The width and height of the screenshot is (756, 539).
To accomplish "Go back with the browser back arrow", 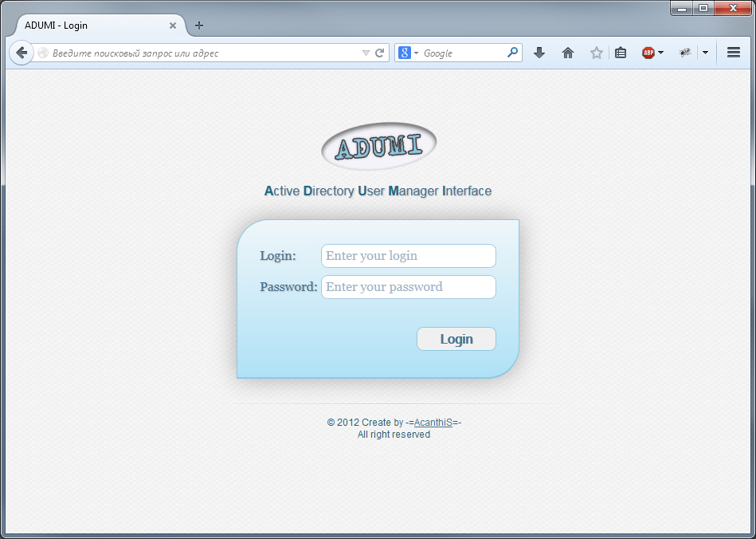I will [x=22, y=53].
